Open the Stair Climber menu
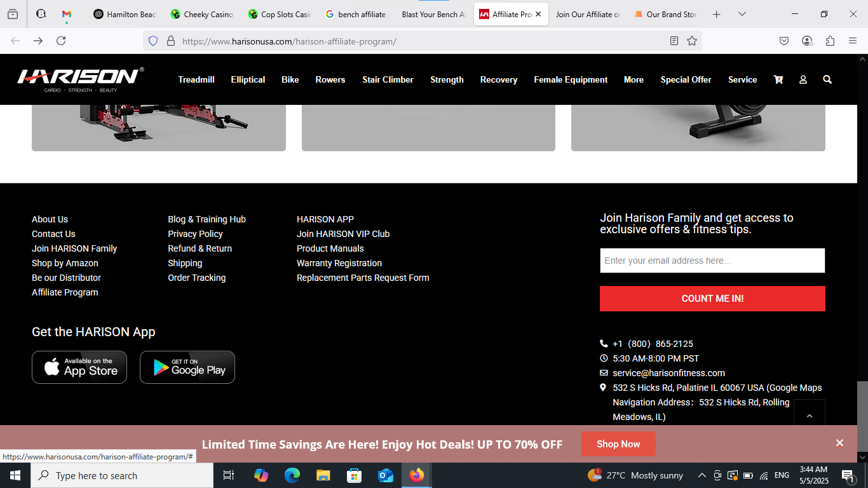Image resolution: width=868 pixels, height=488 pixels. (x=388, y=79)
